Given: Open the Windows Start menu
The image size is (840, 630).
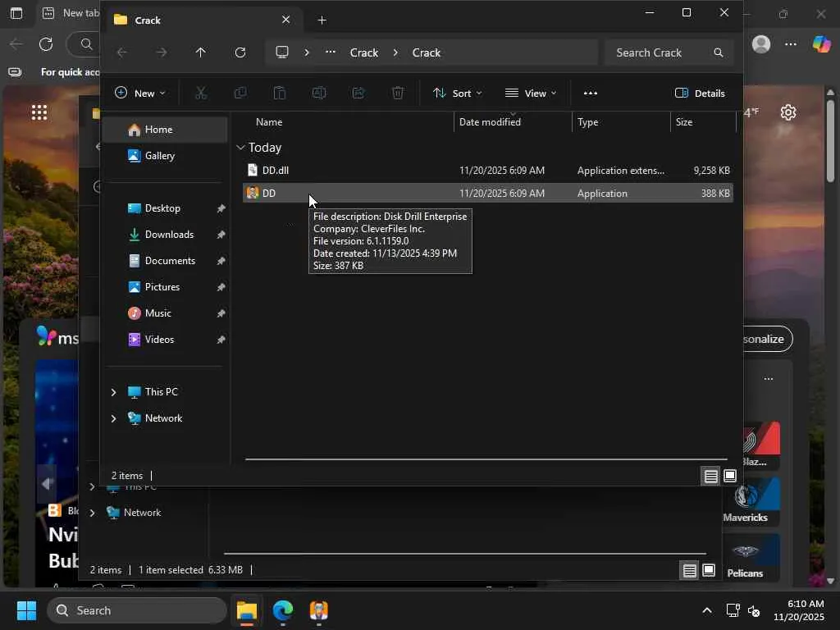Looking at the screenshot, I should click(x=26, y=610).
